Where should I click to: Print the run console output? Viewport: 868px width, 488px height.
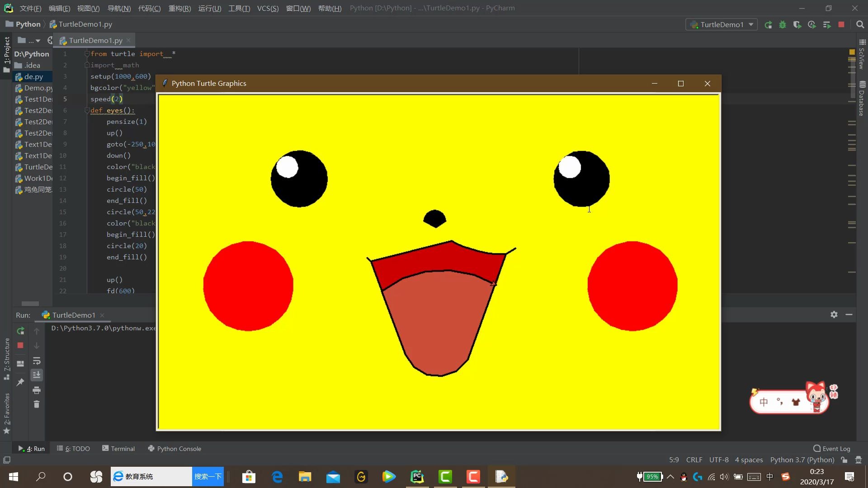(37, 390)
